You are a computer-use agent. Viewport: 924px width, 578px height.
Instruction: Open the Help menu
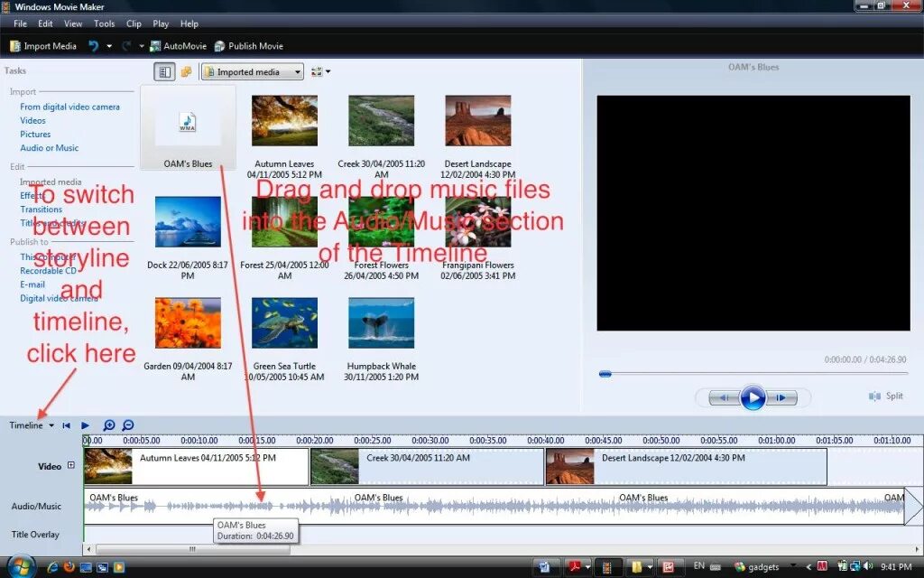click(189, 23)
